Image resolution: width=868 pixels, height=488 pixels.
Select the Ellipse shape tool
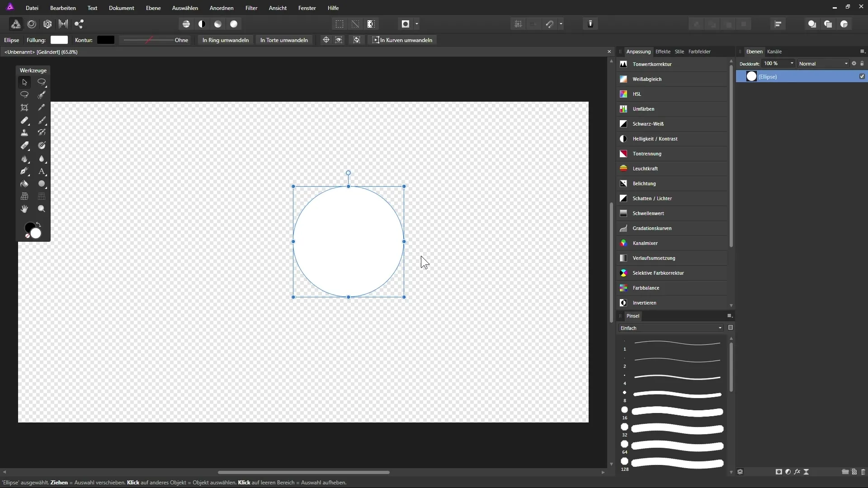coord(42,184)
